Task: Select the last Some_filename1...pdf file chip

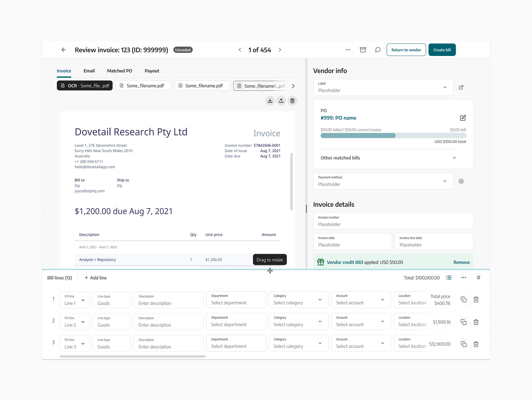Action: pyautogui.click(x=261, y=86)
